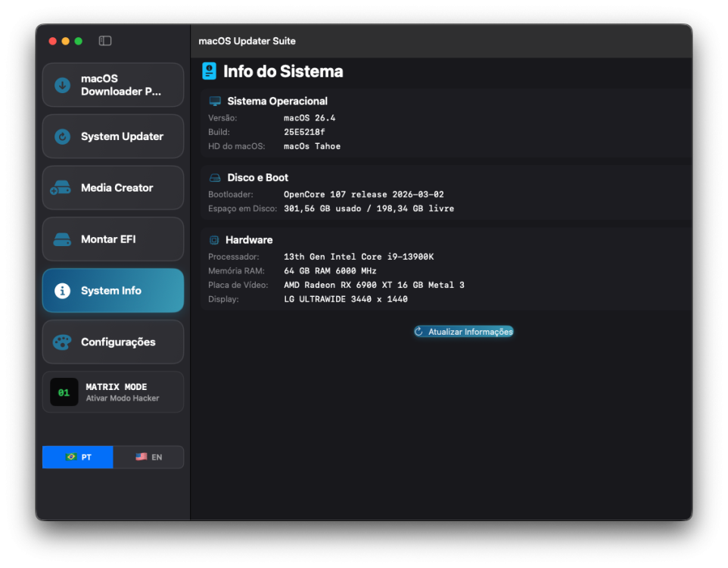Click the Hardware section title

click(249, 240)
